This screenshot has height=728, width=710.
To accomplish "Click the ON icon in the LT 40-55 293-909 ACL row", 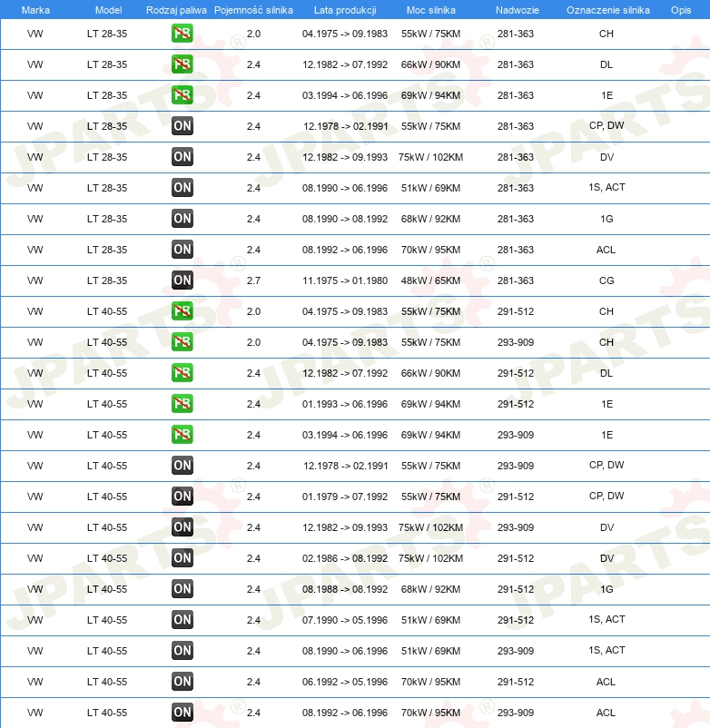I will [x=182, y=713].
